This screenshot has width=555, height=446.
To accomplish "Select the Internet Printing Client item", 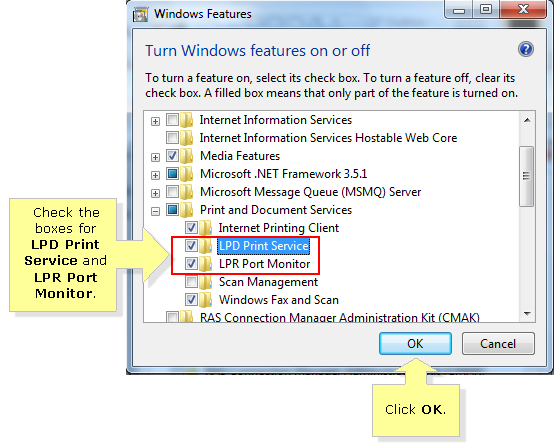I will pos(279,228).
